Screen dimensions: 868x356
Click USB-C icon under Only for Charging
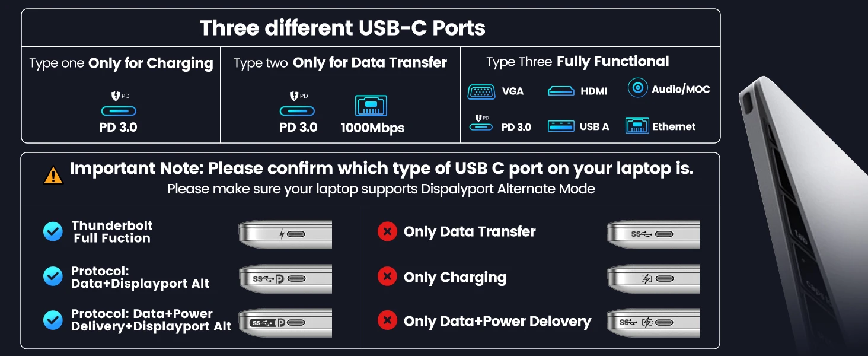[119, 110]
